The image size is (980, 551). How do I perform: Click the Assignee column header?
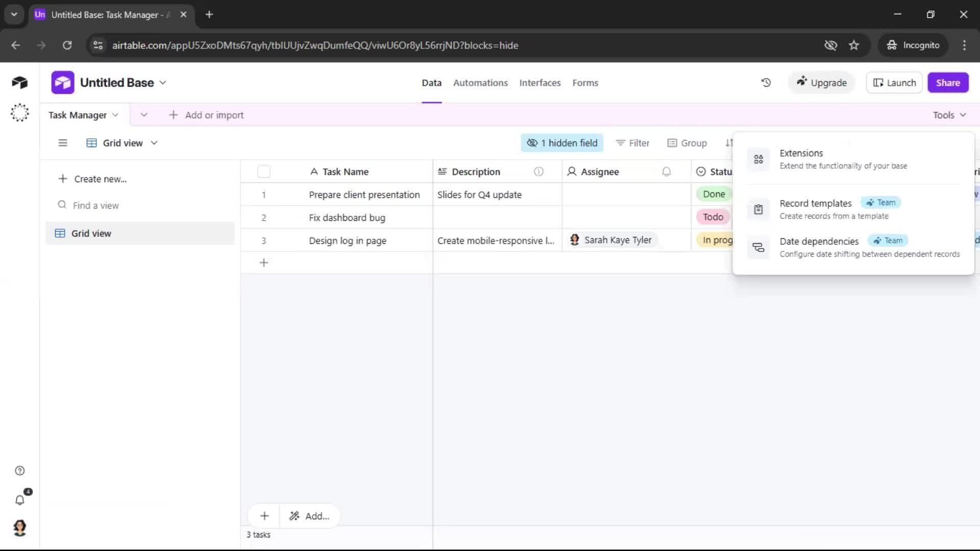point(626,172)
